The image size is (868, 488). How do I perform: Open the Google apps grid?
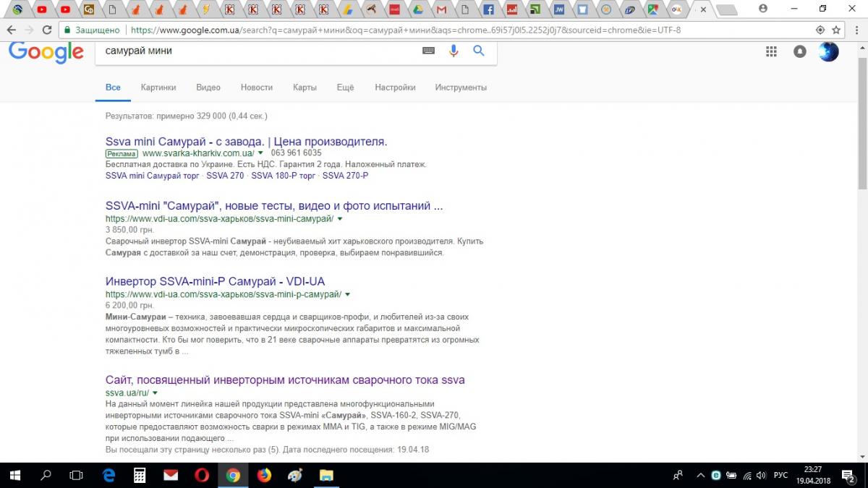[x=771, y=51]
